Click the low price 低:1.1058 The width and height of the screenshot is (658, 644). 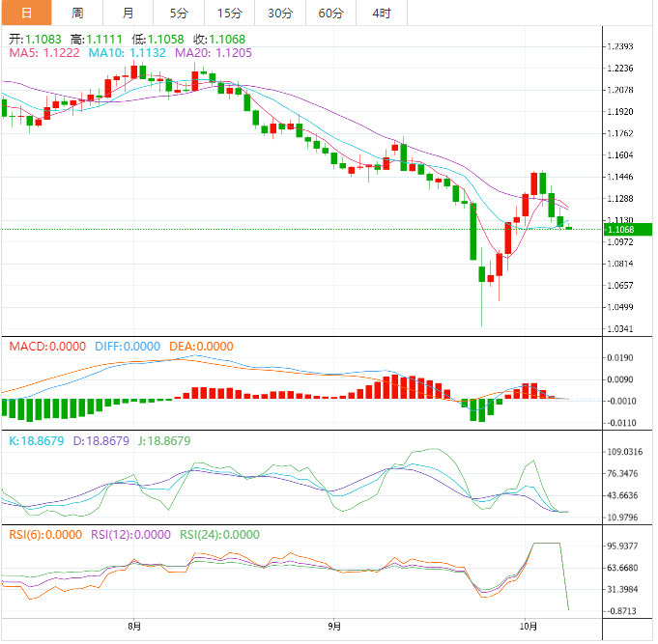coord(157,40)
